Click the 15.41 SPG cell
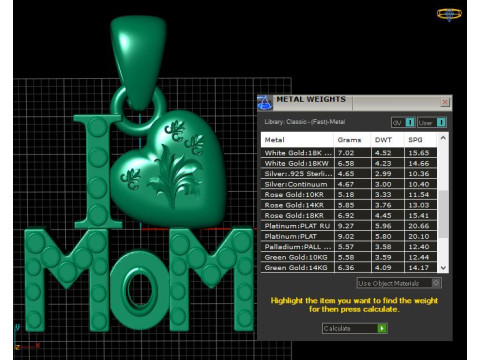The width and height of the screenshot is (480, 360). (421, 215)
